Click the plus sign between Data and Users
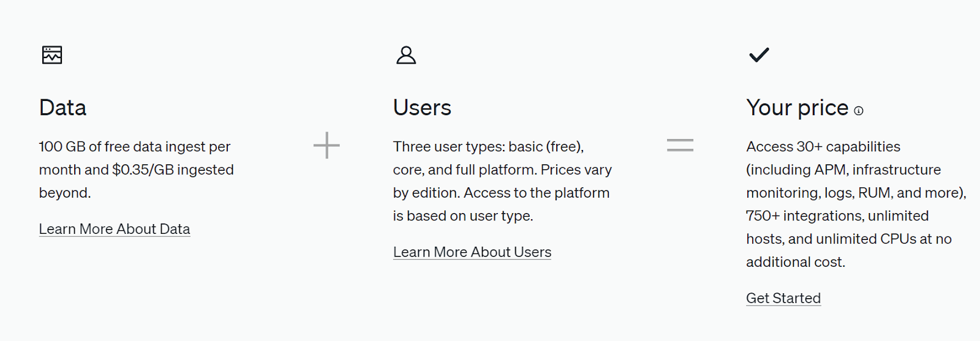 (x=326, y=145)
